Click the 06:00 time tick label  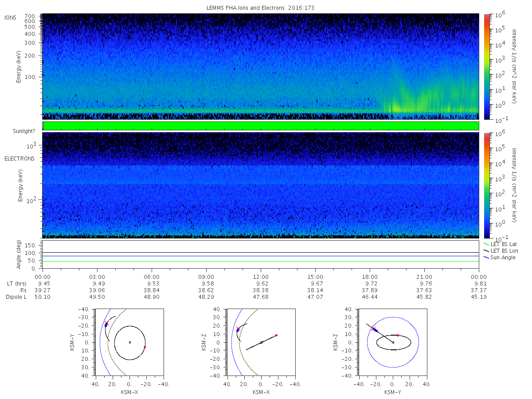tap(152, 276)
